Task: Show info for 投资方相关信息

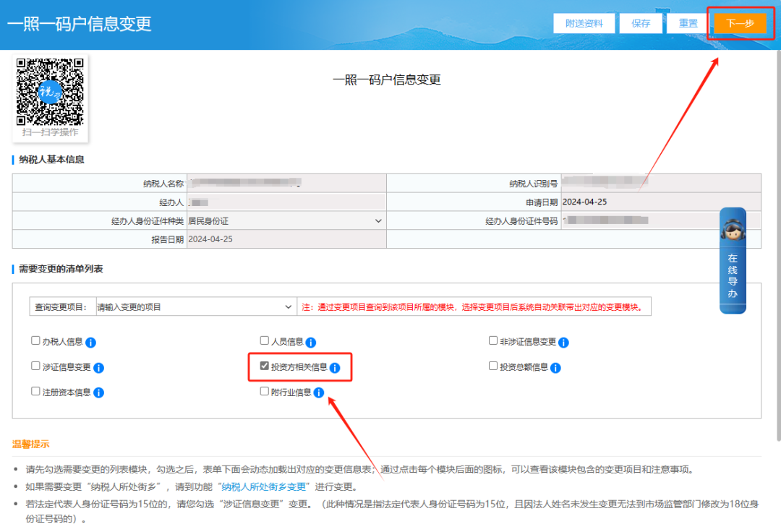Action: (x=335, y=368)
